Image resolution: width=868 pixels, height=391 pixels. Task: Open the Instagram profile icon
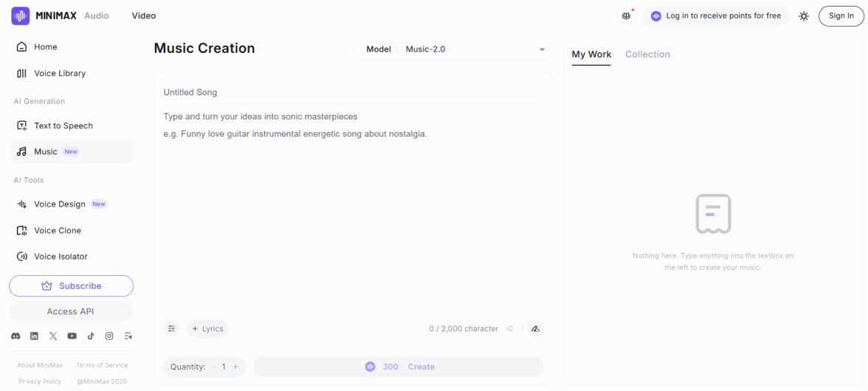(109, 336)
